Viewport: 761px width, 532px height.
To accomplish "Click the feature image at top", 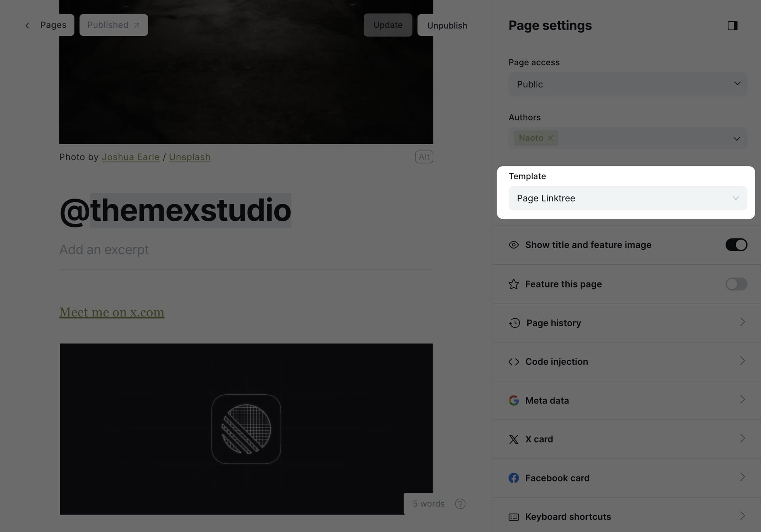I will 246,72.
